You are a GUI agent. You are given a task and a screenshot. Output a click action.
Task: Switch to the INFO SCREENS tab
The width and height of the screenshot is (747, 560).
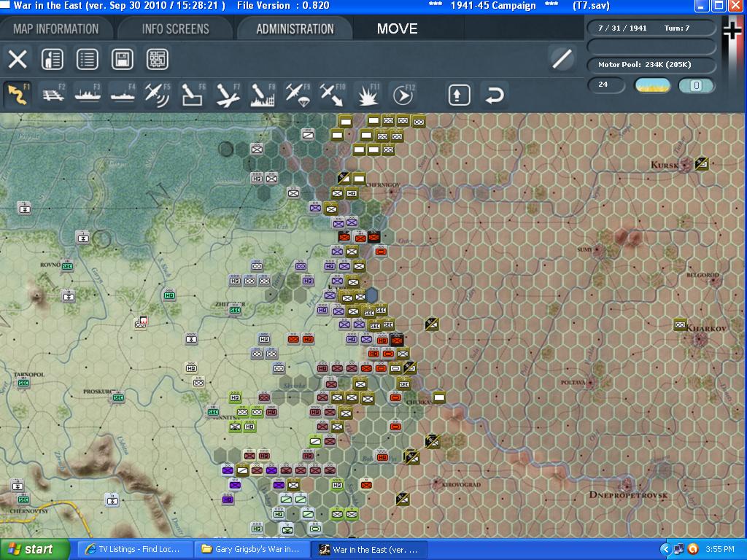(x=175, y=28)
